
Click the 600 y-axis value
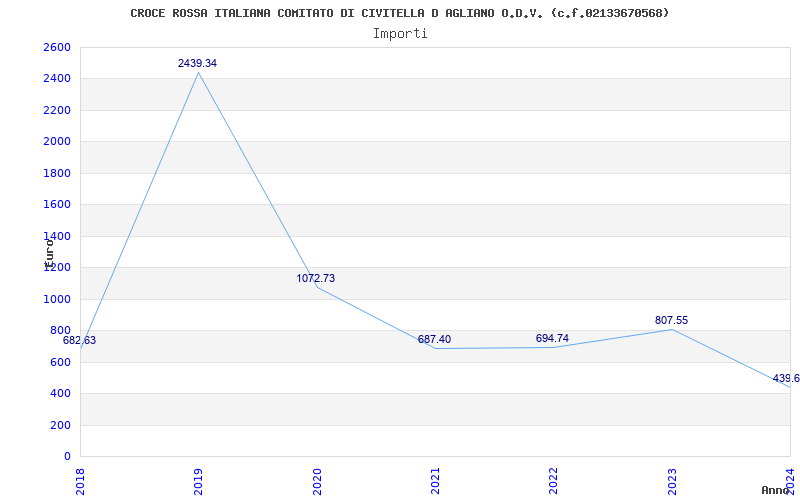click(x=60, y=362)
